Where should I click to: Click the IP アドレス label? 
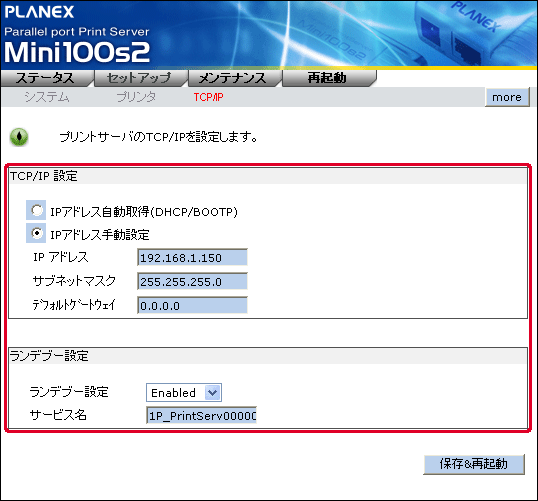pos(61,257)
